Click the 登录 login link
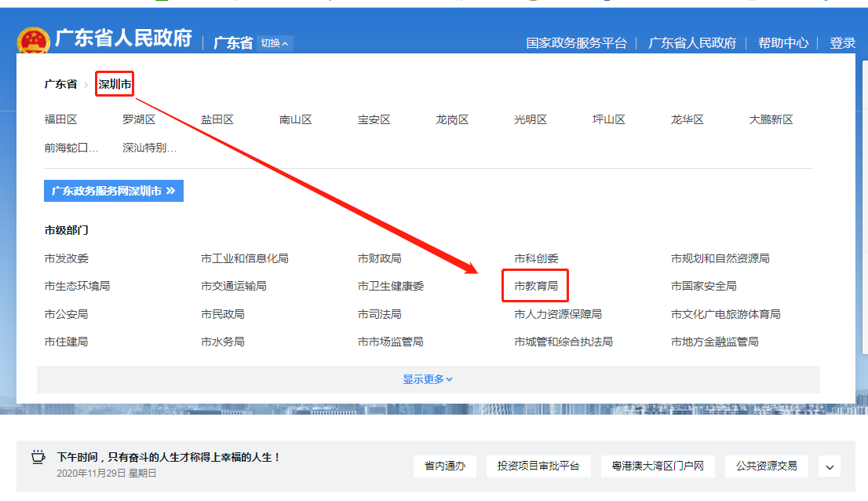This screenshot has width=868, height=501. point(842,43)
